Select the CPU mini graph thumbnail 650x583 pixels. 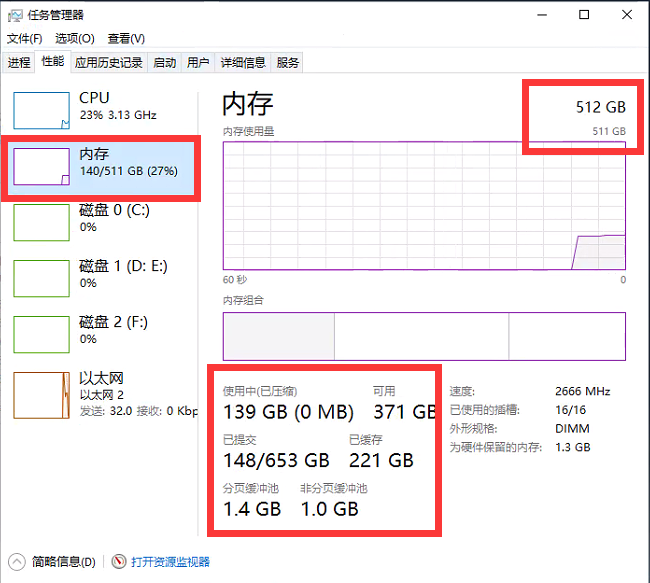[x=41, y=111]
